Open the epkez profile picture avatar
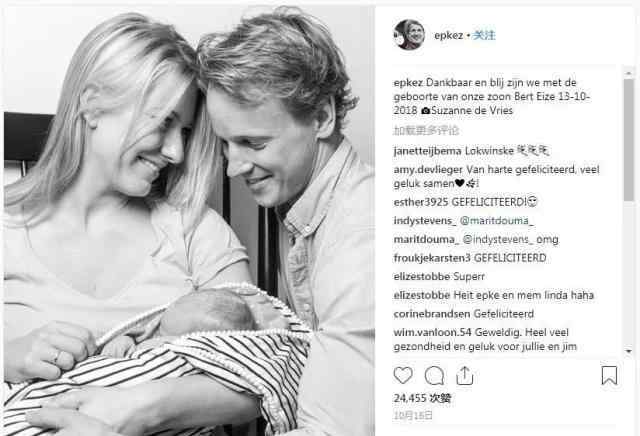 pyautogui.click(x=409, y=35)
